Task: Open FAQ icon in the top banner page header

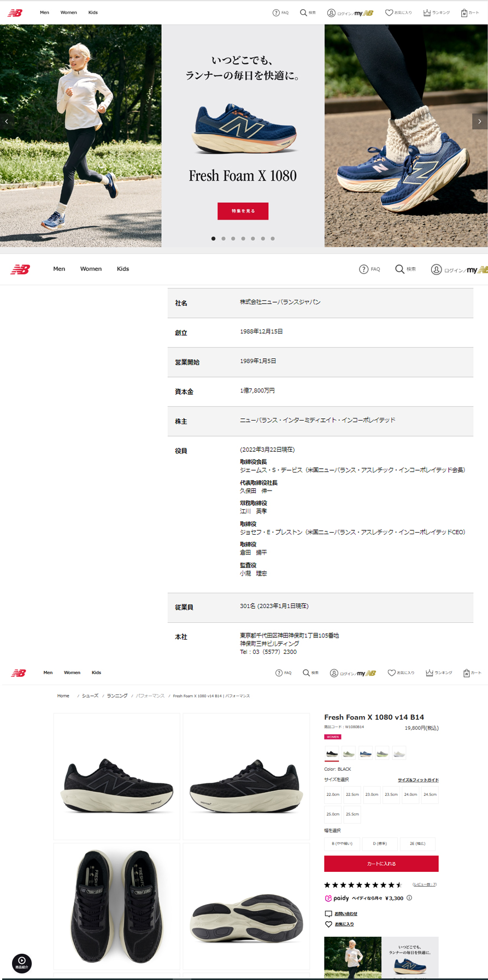Action: tap(280, 13)
